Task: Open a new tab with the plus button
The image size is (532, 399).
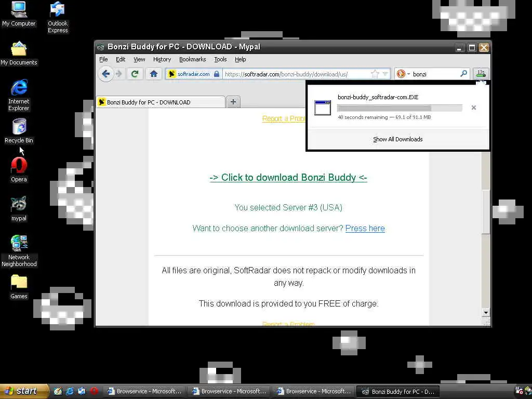Action: (233, 102)
